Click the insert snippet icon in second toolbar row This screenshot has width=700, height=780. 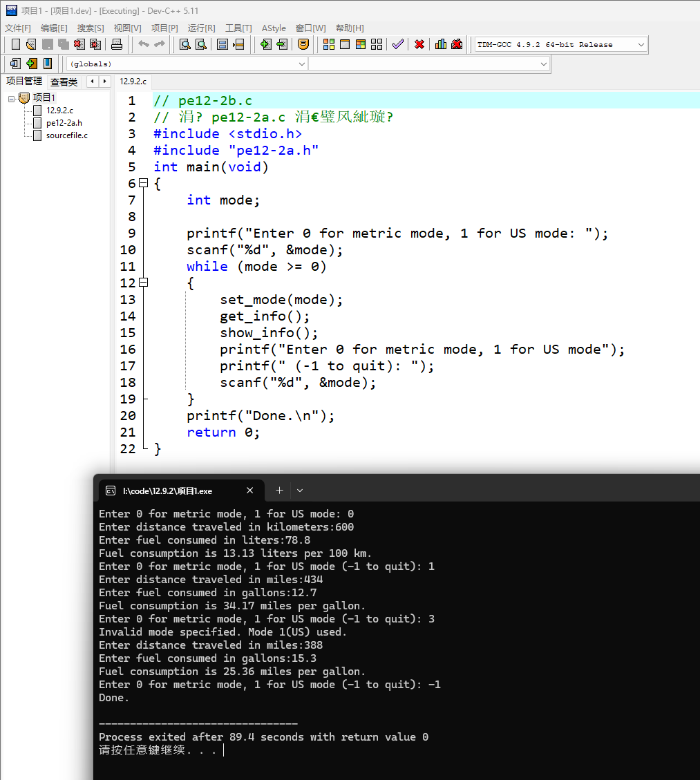[x=15, y=64]
